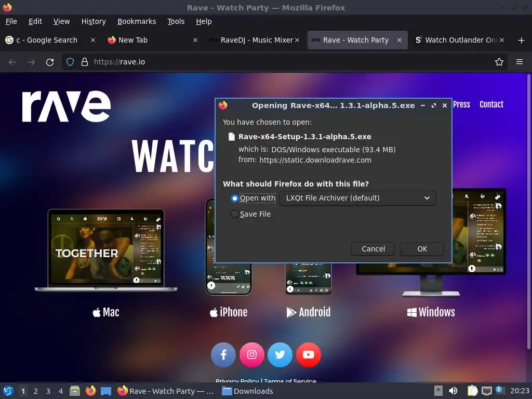Switch to virtual desktop 2
This screenshot has width=532, height=399.
(36, 391)
